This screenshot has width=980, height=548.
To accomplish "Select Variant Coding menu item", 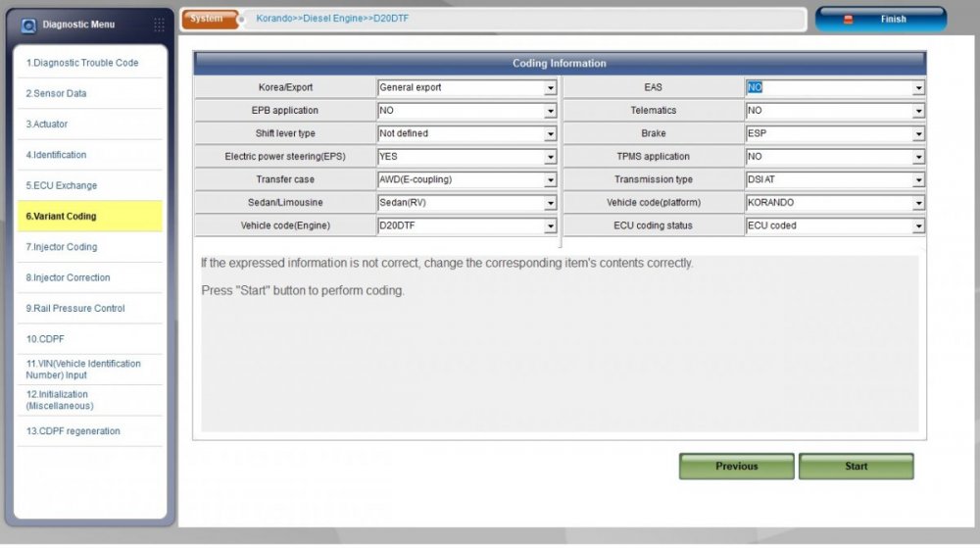I will click(90, 216).
